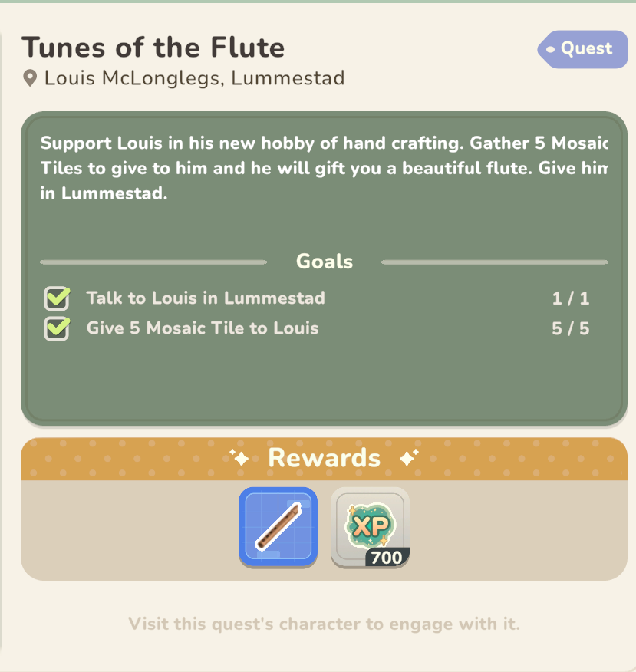Click the visit quest's character hint text

point(324,624)
